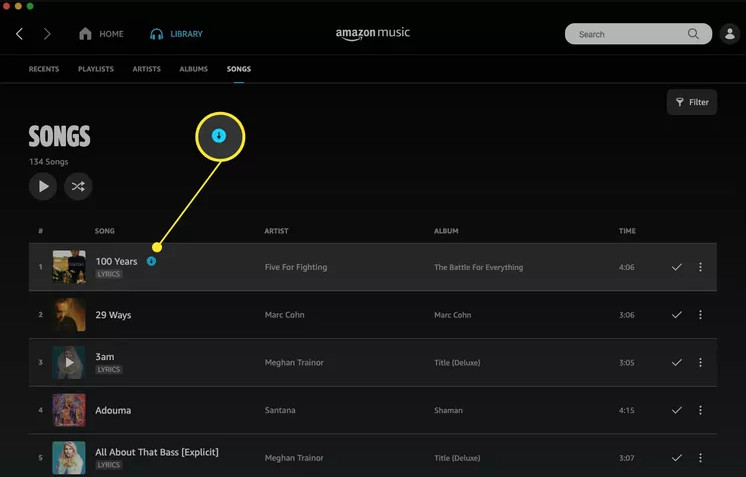Image resolution: width=746 pixels, height=477 pixels.
Task: Open the user account profile icon
Action: click(x=729, y=34)
